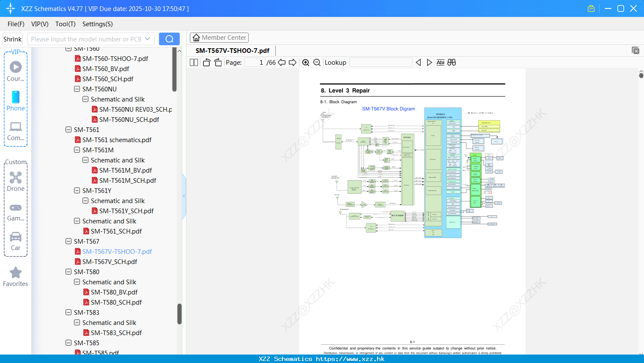Viewport: 644px width, 363px height.
Task: Click the yellow toolbox icon in title bar
Action: tap(591, 8)
